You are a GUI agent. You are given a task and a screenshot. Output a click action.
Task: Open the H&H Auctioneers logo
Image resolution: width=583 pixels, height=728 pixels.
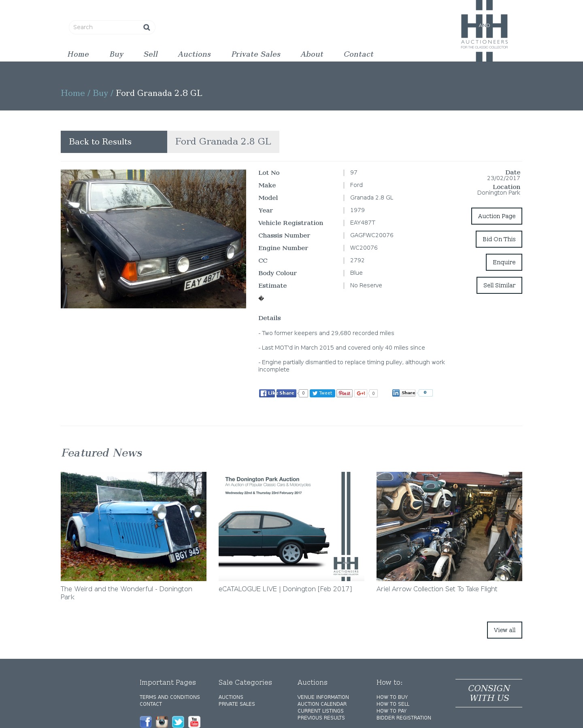tap(484, 31)
